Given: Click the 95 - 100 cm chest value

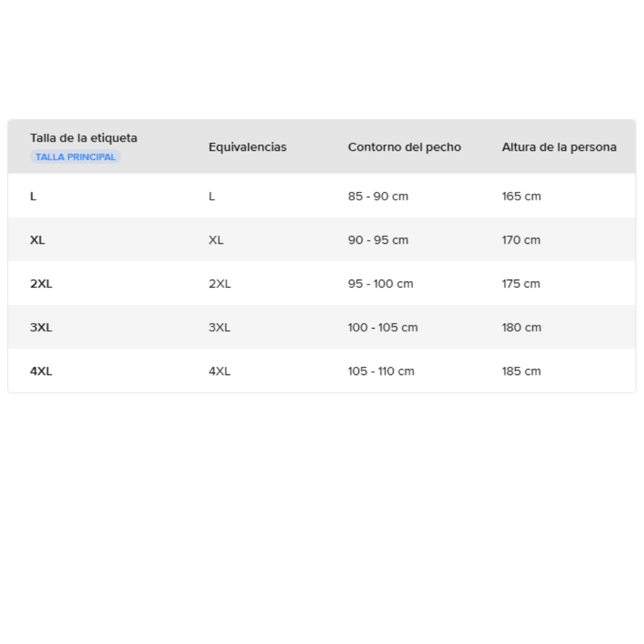Looking at the screenshot, I should pyautogui.click(x=380, y=284).
